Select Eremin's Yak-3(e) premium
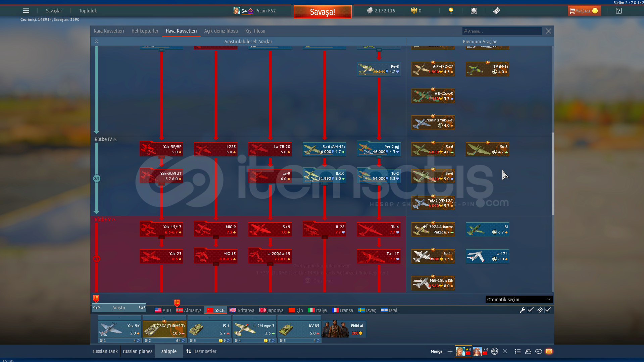This screenshot has height=362, width=644. 433,122
